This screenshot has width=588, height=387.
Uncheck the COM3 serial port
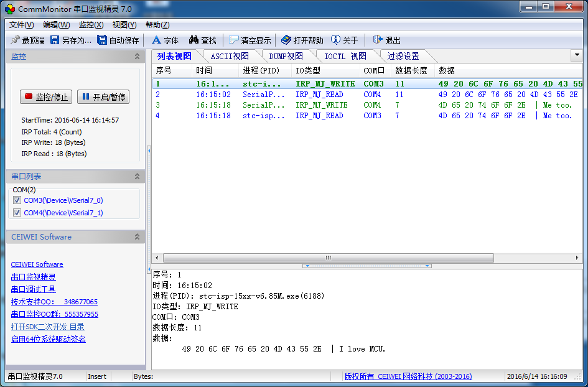pos(17,201)
